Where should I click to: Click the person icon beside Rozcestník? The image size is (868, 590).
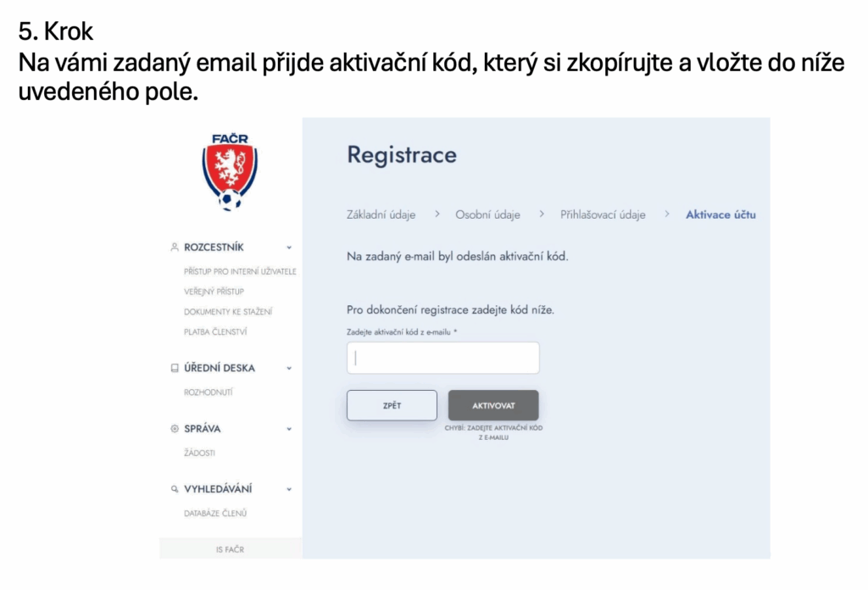[x=175, y=248]
